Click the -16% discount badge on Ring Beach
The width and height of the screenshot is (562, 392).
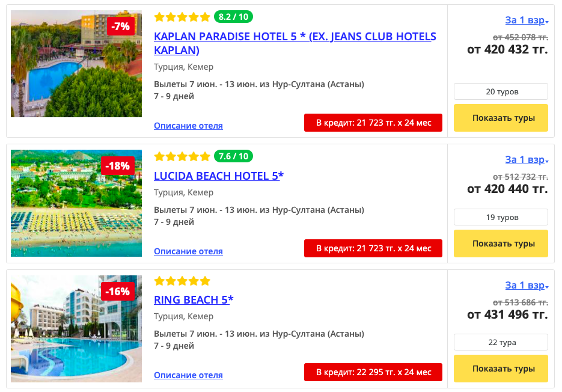coord(117,292)
